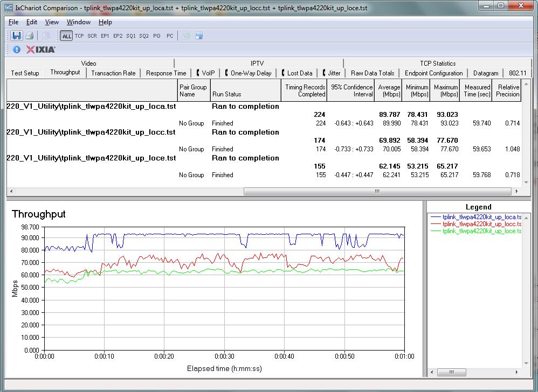Click the Copy toolbar icon
This screenshot has height=392, width=538.
[x=46, y=36]
